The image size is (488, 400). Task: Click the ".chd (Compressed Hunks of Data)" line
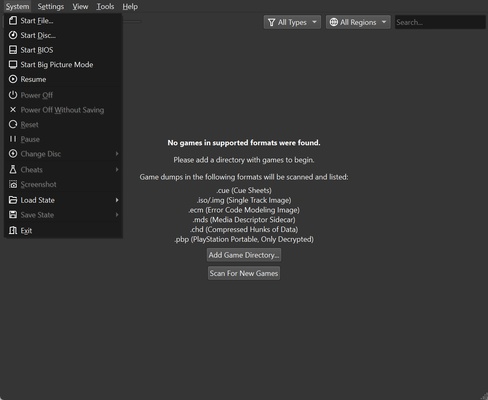[244, 229]
